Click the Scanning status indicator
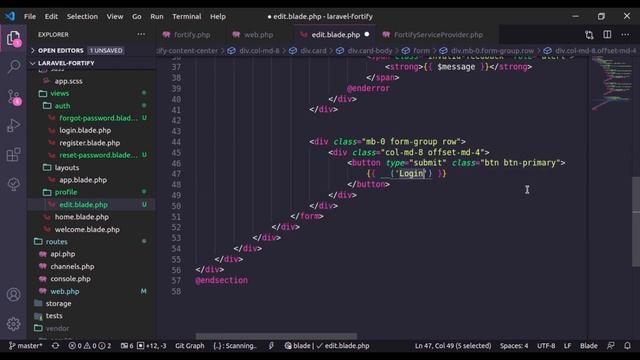Viewport: 640px width, 360px height. click(235, 346)
